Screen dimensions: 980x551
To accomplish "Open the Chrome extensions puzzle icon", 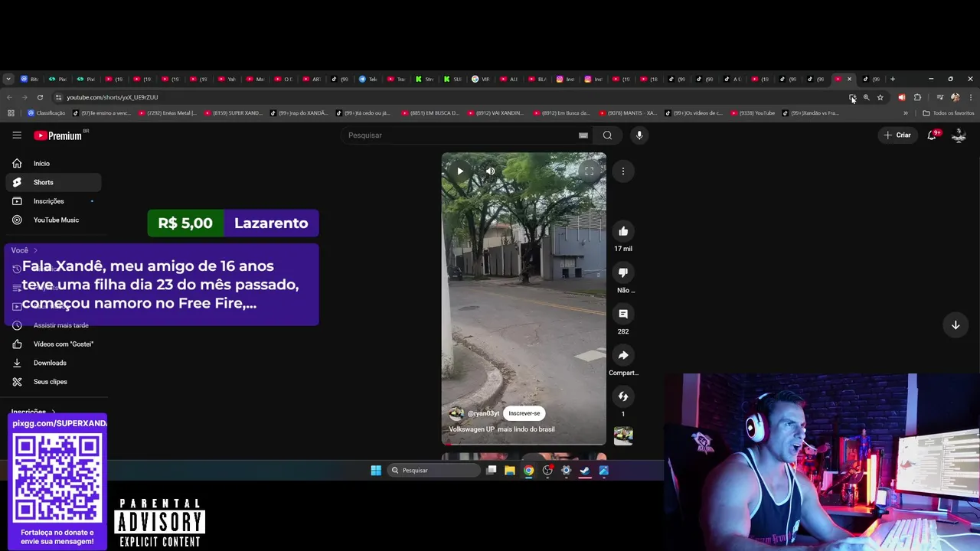I will coord(917,97).
